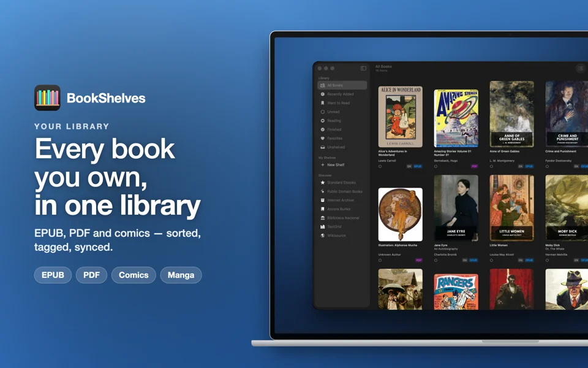
Task: Open the Want to Read bookmark item
Action: [342, 103]
